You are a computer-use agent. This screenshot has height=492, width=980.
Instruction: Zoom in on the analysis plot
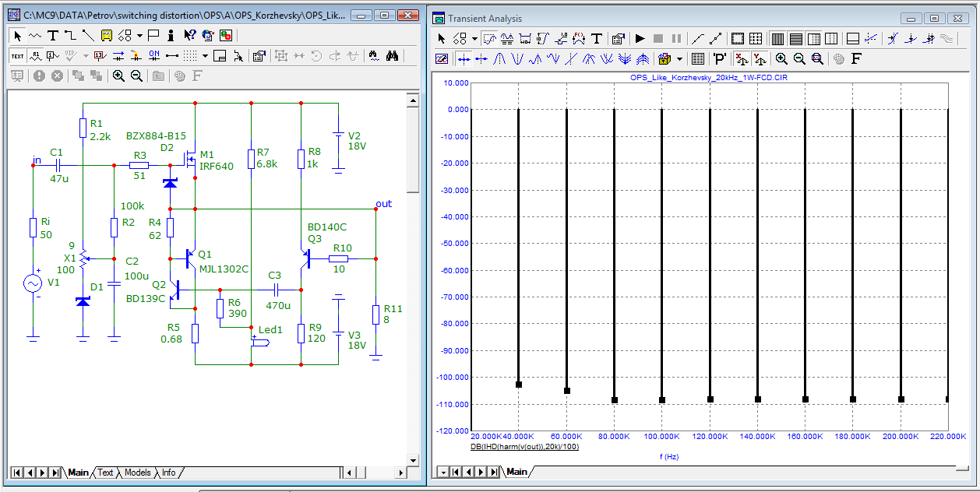click(781, 58)
